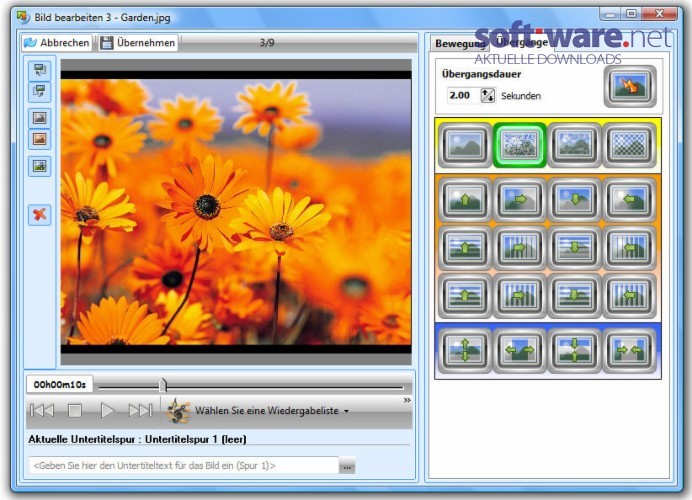Click the picture effects icon above the red X
The height and width of the screenshot is (500, 692).
click(40, 166)
